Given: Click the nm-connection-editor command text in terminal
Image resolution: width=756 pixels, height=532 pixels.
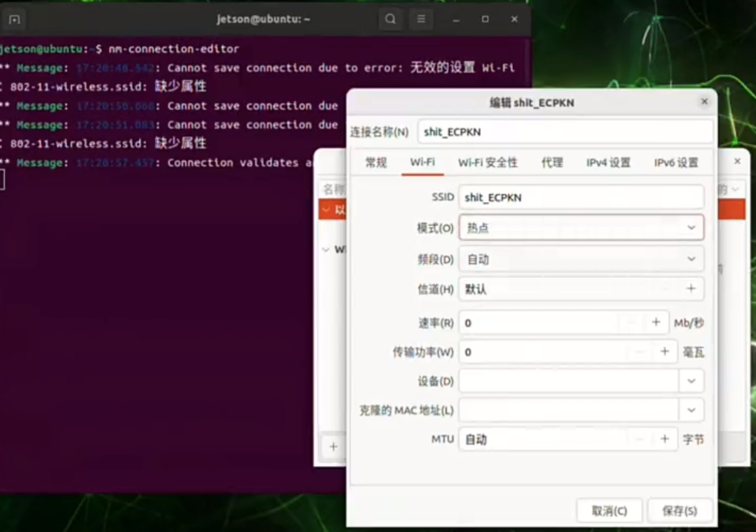Looking at the screenshot, I should [x=173, y=49].
